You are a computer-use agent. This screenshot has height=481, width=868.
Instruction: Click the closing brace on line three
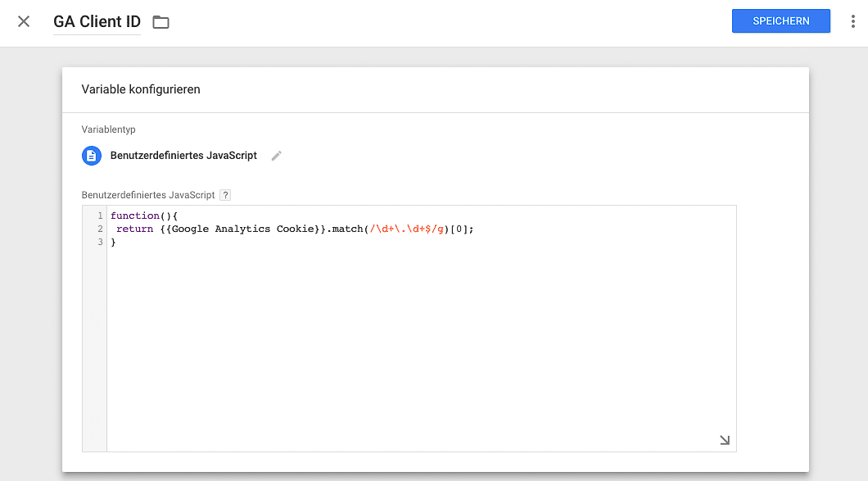[x=113, y=243]
